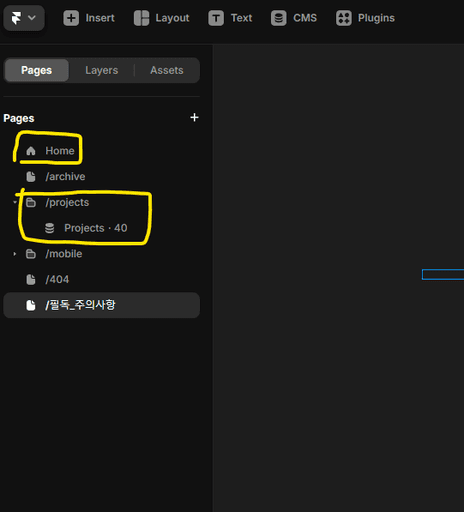Open the Layout tool

161,18
